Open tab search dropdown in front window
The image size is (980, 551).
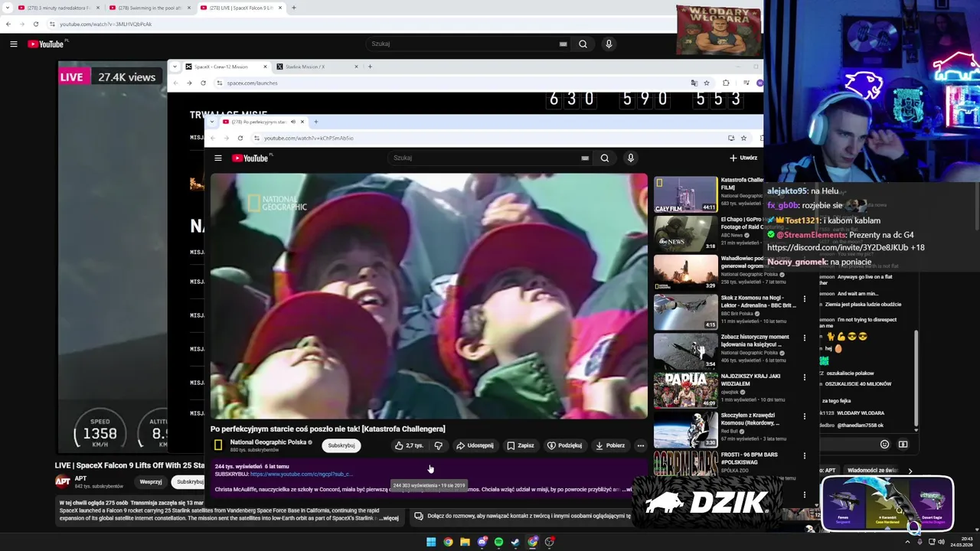(x=212, y=122)
